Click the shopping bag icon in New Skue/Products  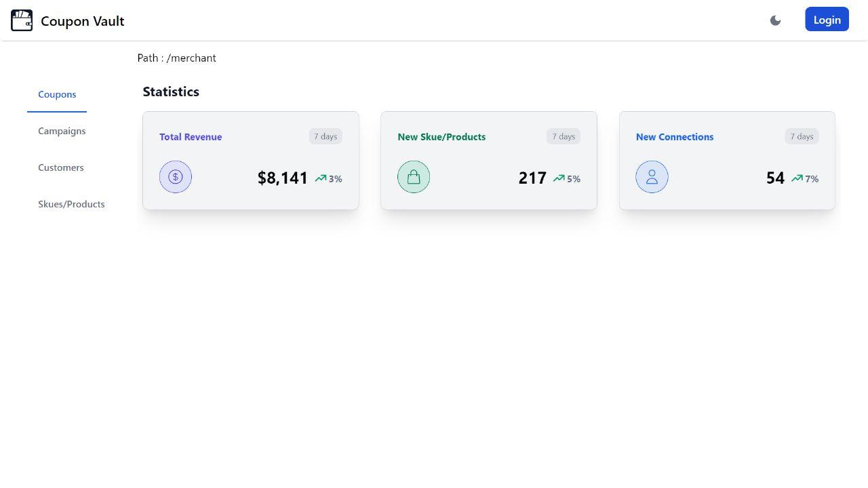tap(414, 177)
